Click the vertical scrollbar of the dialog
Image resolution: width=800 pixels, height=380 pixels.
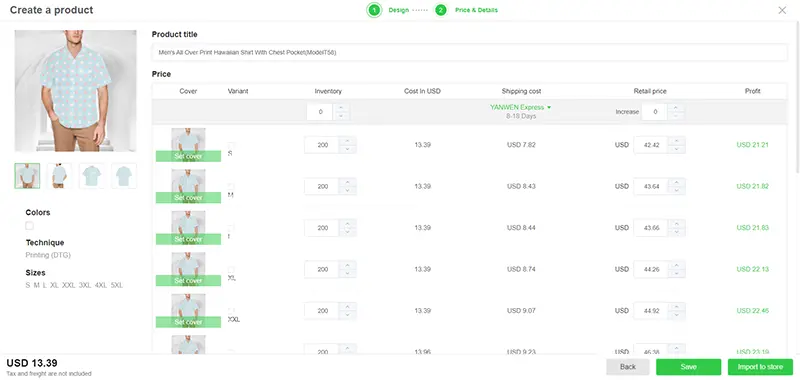797,97
